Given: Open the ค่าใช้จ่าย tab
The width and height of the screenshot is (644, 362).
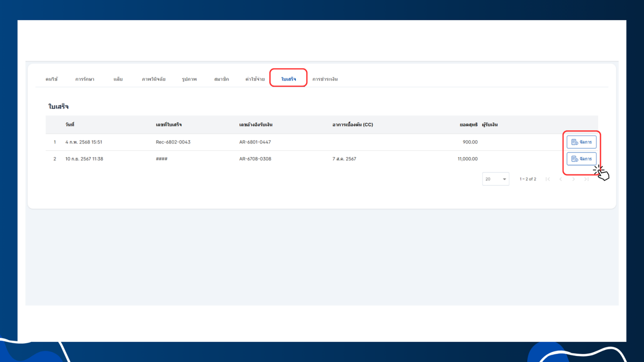Looking at the screenshot, I should (255, 79).
